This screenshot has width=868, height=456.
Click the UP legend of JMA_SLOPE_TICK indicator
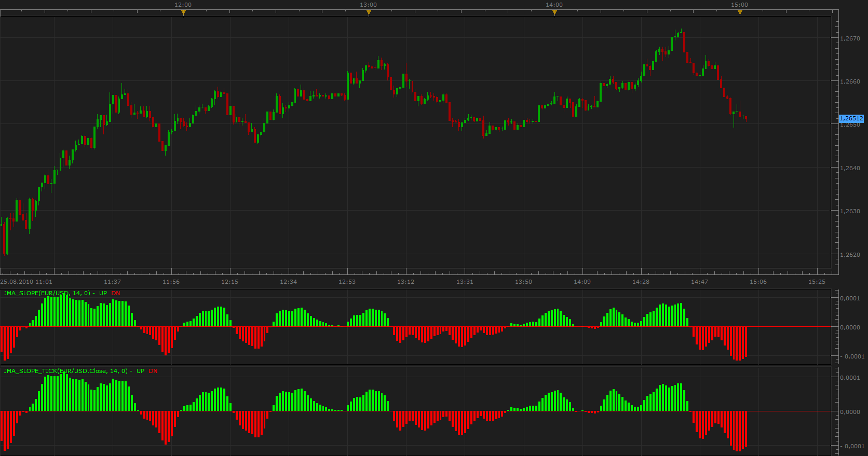(141, 371)
